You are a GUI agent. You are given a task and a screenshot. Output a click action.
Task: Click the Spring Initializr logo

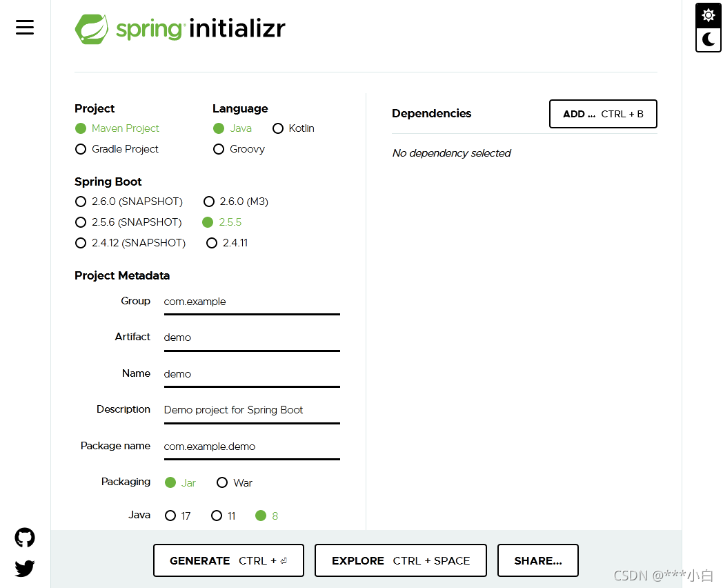click(180, 29)
